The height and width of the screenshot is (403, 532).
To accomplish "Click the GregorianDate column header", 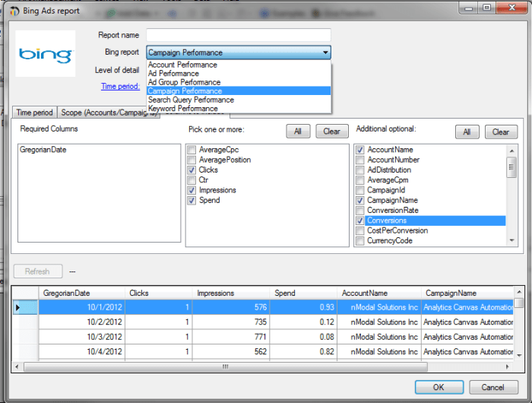I will [81, 294].
